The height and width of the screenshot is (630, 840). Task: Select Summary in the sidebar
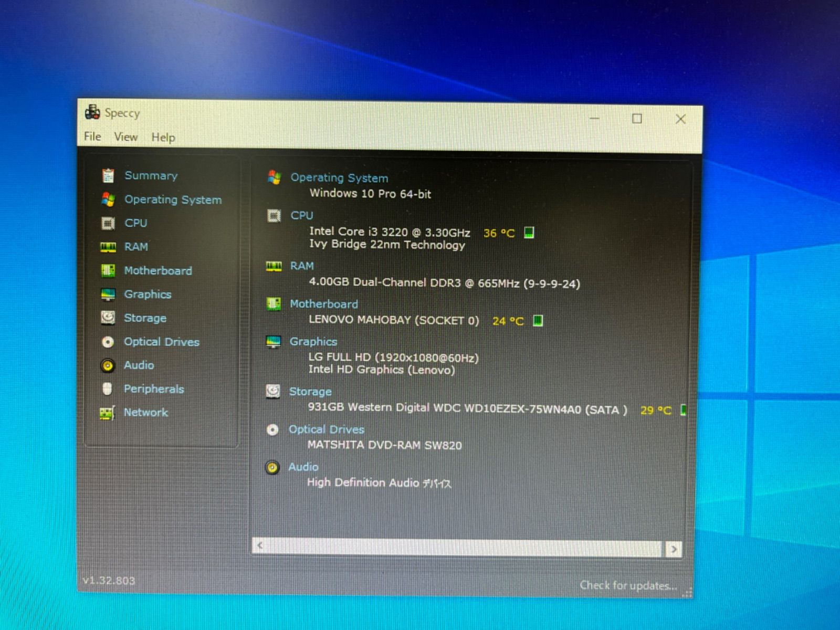click(x=151, y=175)
